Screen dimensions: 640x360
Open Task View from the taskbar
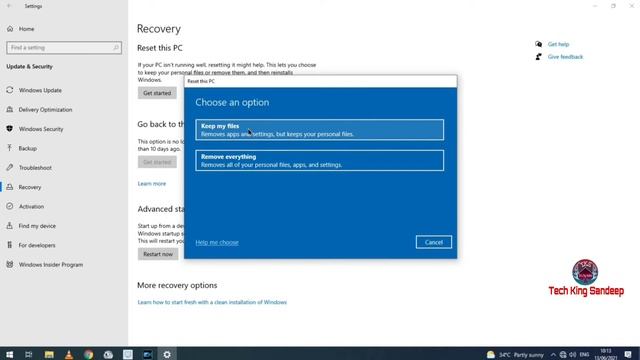pyautogui.click(x=29, y=354)
